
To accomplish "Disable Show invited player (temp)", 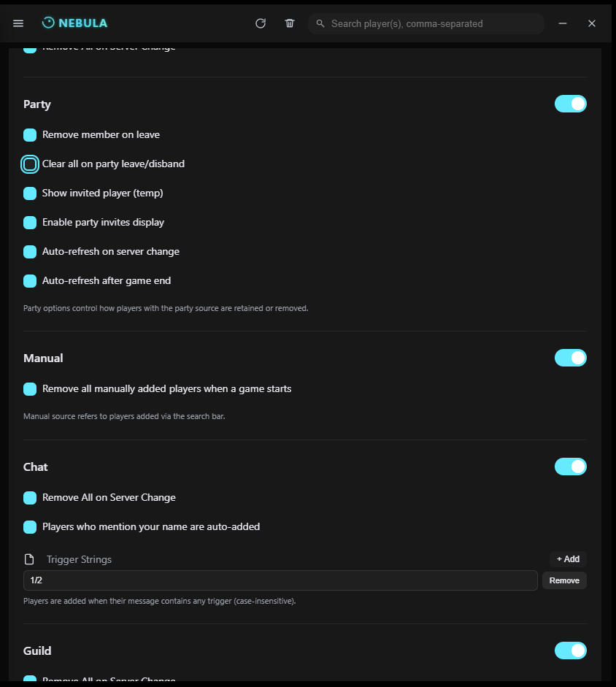I will coord(30,193).
